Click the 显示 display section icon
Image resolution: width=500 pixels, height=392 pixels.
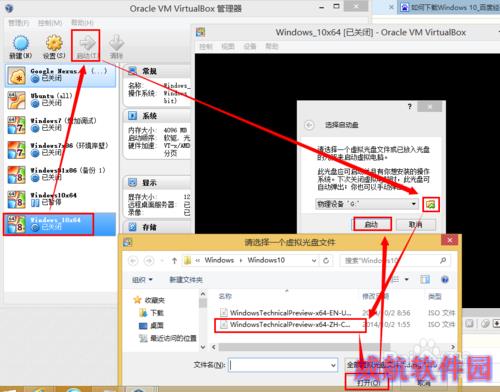(x=133, y=182)
